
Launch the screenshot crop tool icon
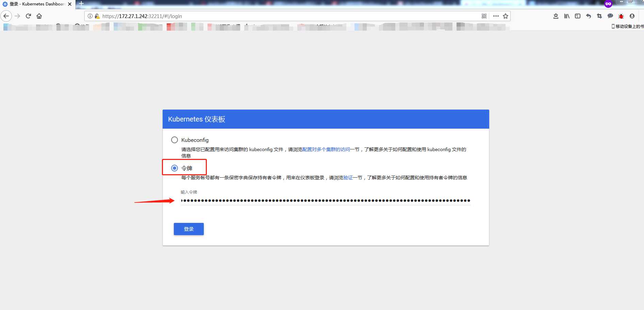coord(599,16)
